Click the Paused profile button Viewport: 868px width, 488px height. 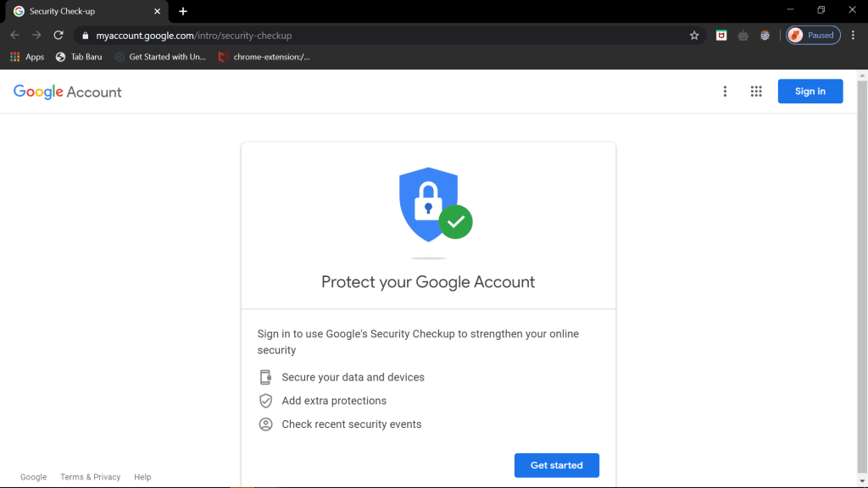tap(813, 36)
